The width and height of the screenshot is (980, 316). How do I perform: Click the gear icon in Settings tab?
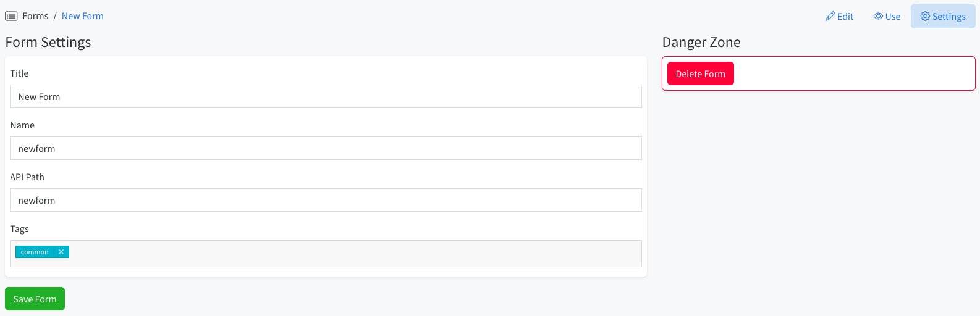[925, 16]
